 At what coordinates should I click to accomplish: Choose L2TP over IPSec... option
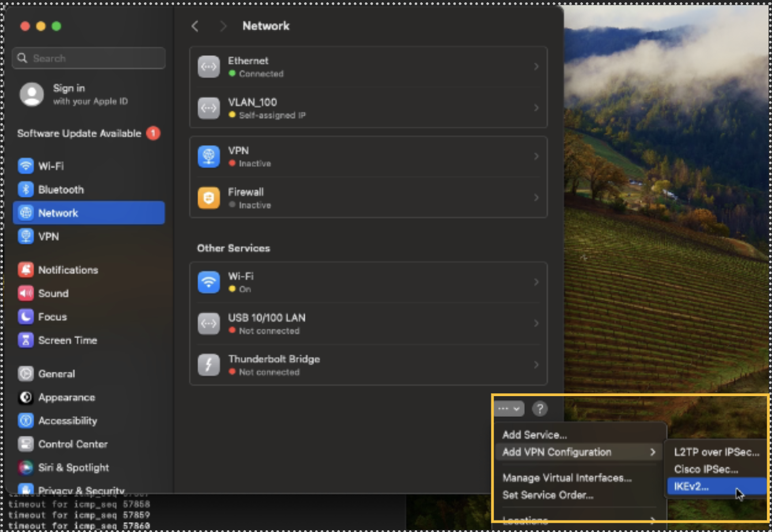(x=716, y=452)
